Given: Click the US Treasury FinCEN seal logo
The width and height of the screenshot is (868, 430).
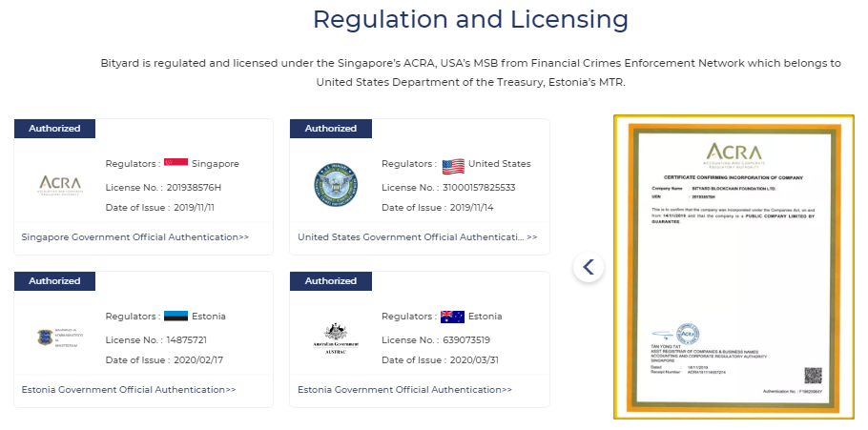Looking at the screenshot, I should point(336,185).
